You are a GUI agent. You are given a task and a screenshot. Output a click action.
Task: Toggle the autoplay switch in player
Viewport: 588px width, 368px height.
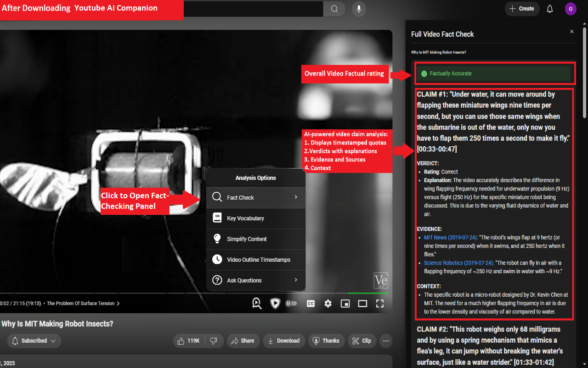pos(291,304)
